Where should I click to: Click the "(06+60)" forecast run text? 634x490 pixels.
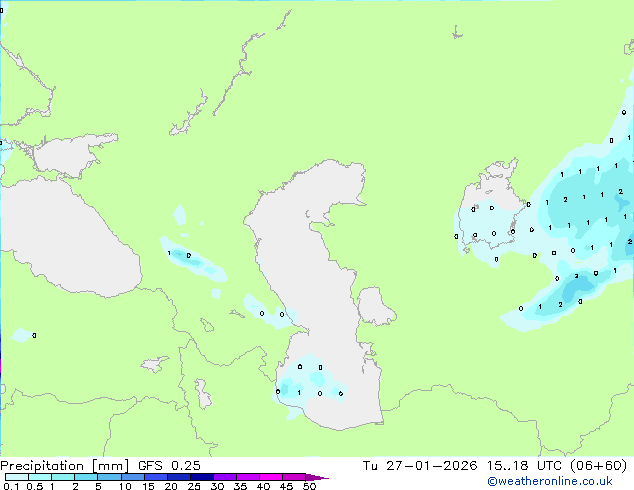[x=598, y=466]
